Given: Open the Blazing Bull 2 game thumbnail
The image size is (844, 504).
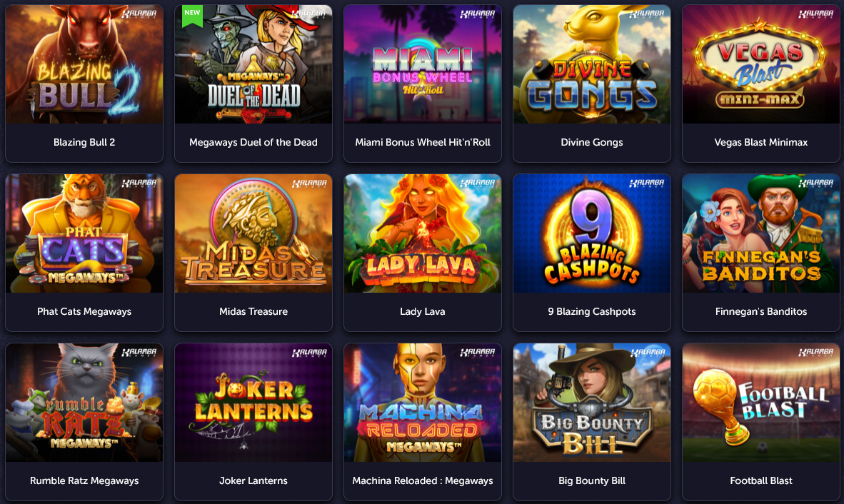Looking at the screenshot, I should coord(84,64).
